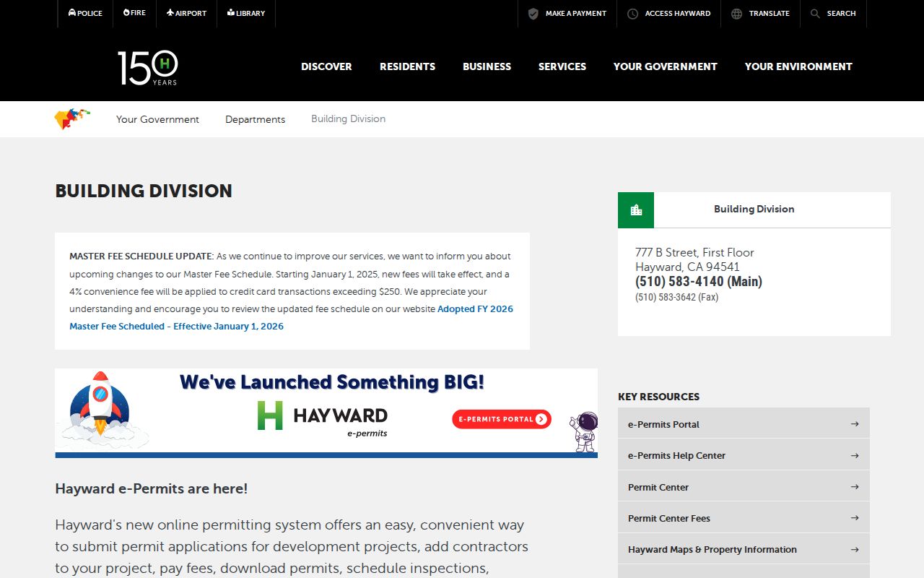Open the Fire department link
The width and height of the screenshot is (924, 578).
(134, 13)
